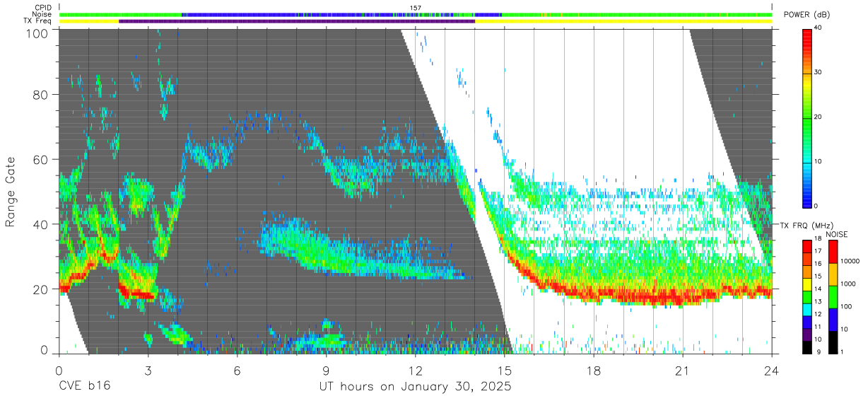The width and height of the screenshot is (868, 401).
Task: Click the 40 tick label on the power colorbar
Action: pos(819,28)
